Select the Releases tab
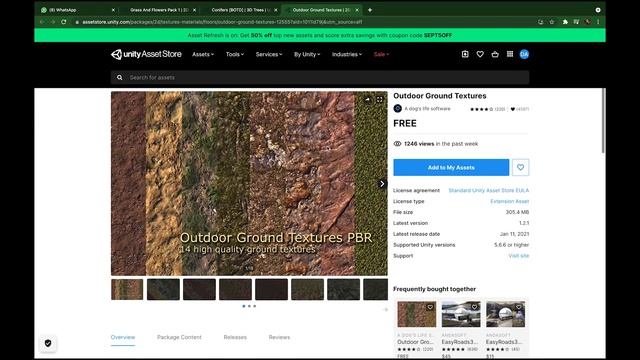Image resolution: width=640 pixels, height=360 pixels. (235, 337)
